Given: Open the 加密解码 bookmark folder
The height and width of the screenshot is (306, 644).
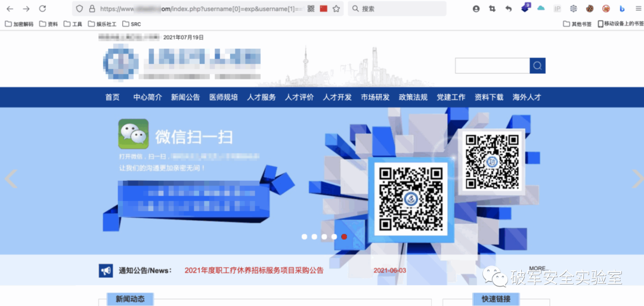Looking at the screenshot, I should click(x=19, y=24).
